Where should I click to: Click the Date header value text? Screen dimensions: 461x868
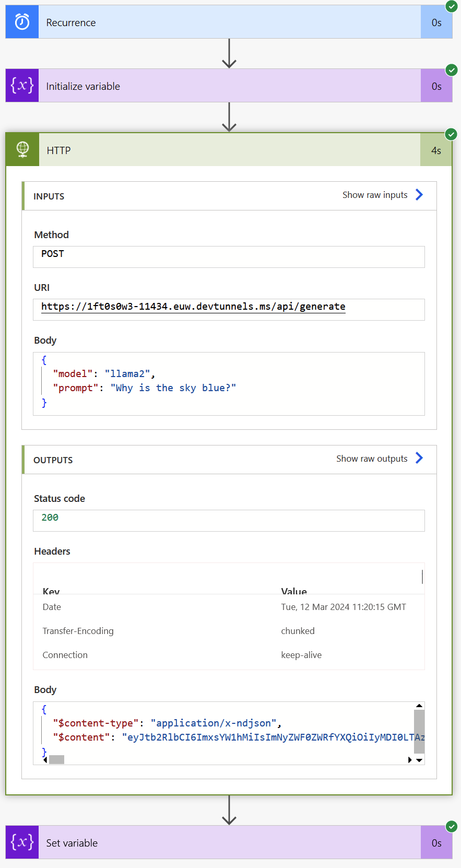(x=344, y=607)
